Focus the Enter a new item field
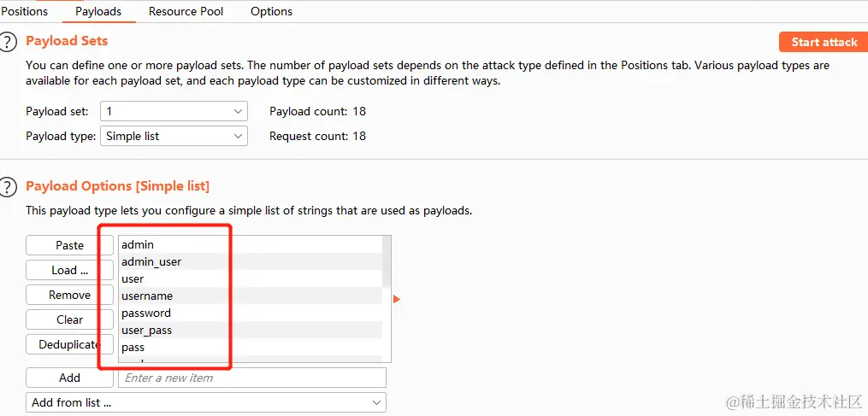 coord(252,378)
